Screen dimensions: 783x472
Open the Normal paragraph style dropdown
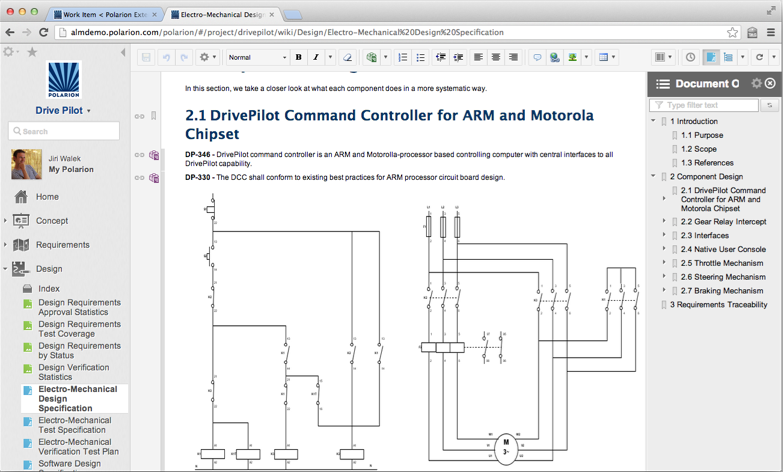(257, 57)
